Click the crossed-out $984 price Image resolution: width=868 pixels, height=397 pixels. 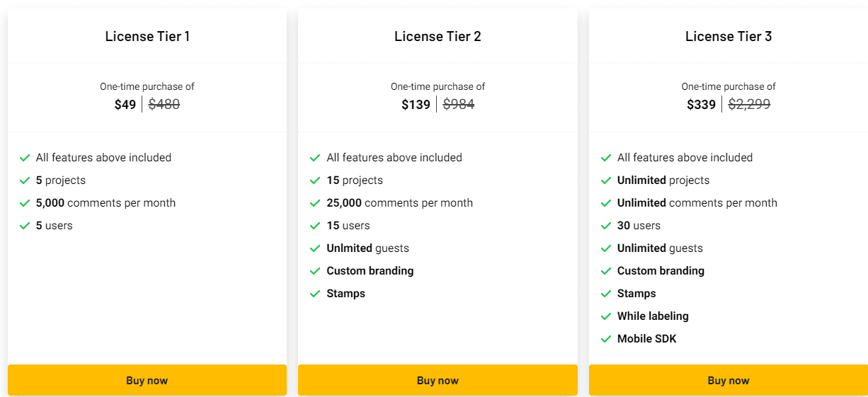(459, 105)
